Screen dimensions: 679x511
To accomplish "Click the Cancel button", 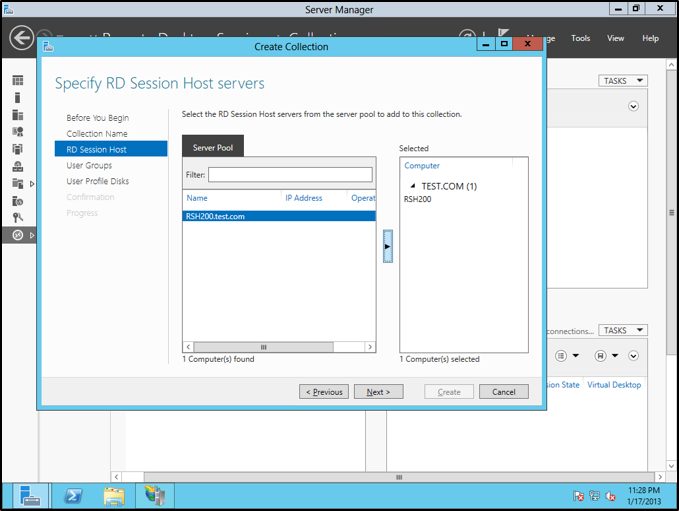I will pos(503,392).
